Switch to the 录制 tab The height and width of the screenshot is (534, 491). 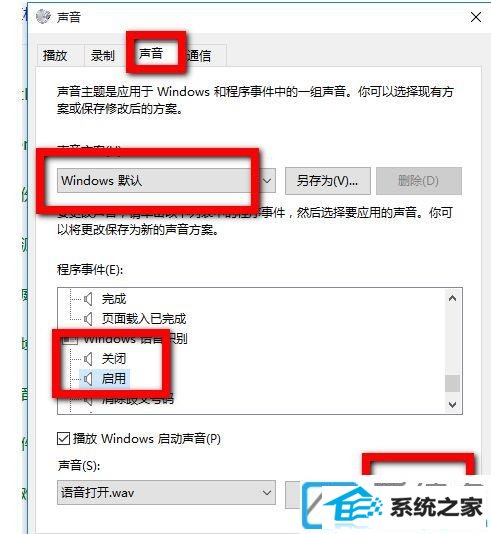click(x=102, y=56)
